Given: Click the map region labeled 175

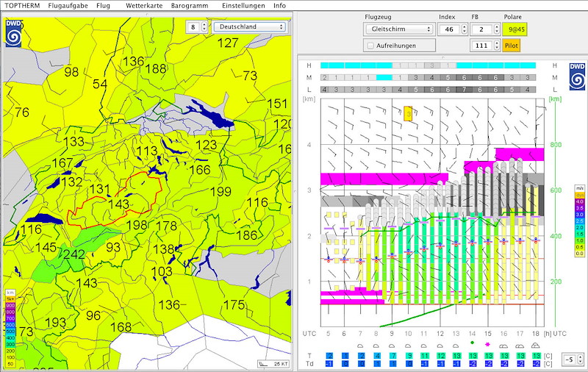Looking at the screenshot, I should click(234, 305).
